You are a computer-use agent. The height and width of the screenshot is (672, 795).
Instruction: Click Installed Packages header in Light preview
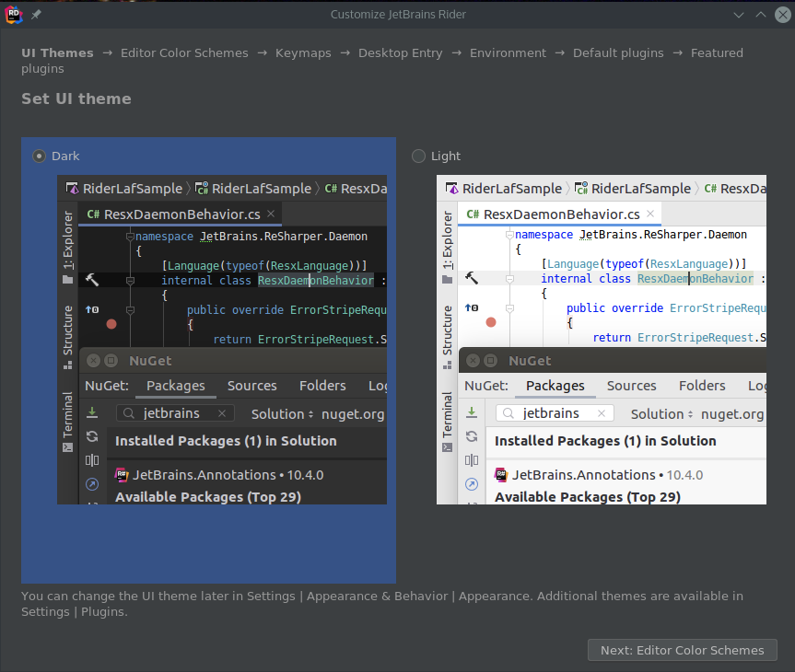[x=605, y=441]
